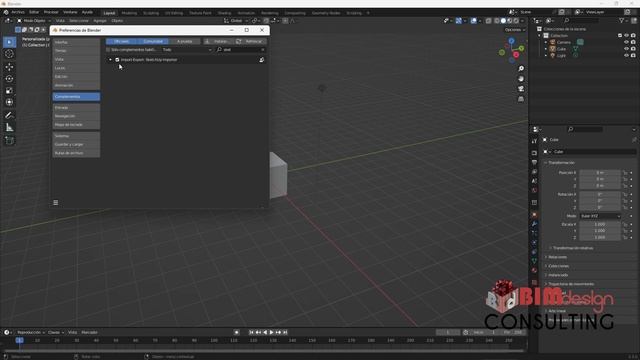Click the current frame marker on timeline

(19, 340)
